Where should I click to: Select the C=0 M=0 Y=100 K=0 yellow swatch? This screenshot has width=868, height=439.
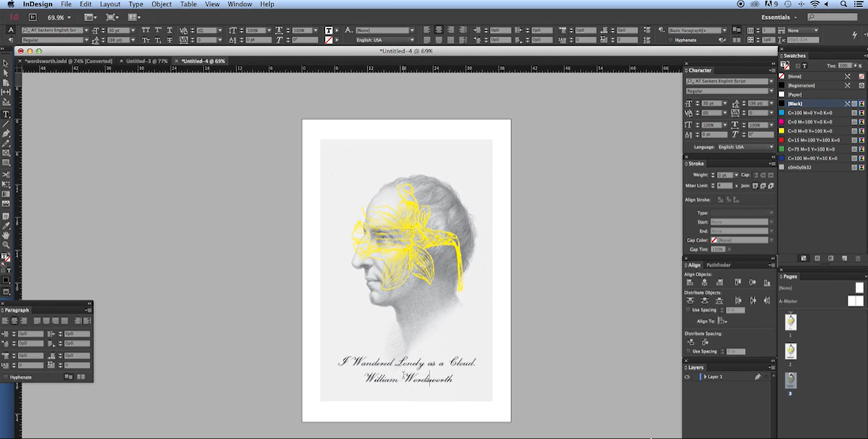pos(822,131)
